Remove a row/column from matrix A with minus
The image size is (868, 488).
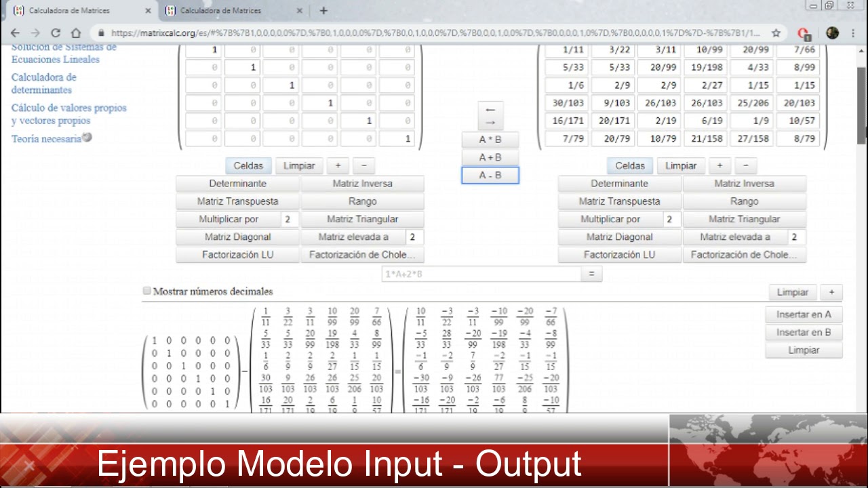(363, 165)
